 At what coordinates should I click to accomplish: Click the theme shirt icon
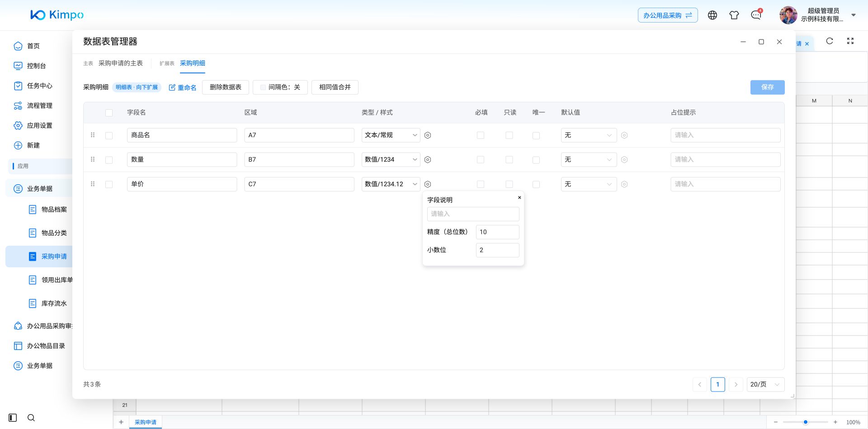[x=734, y=15]
